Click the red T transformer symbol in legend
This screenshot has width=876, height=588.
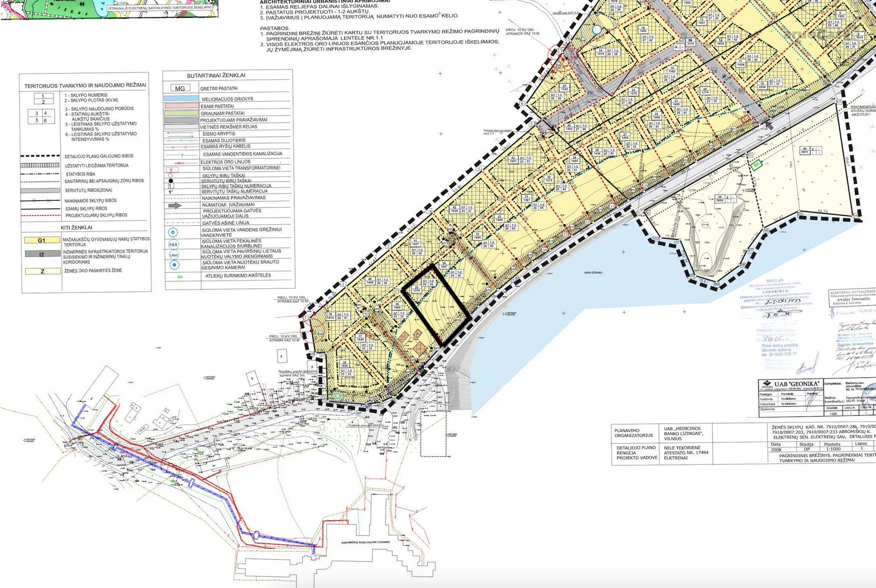click(171, 170)
